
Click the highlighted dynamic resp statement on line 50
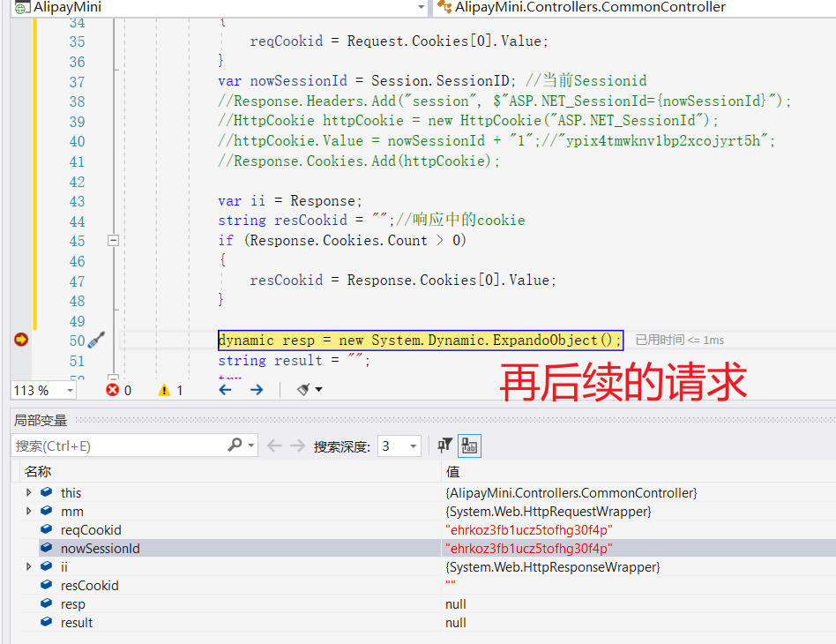pyautogui.click(x=420, y=340)
